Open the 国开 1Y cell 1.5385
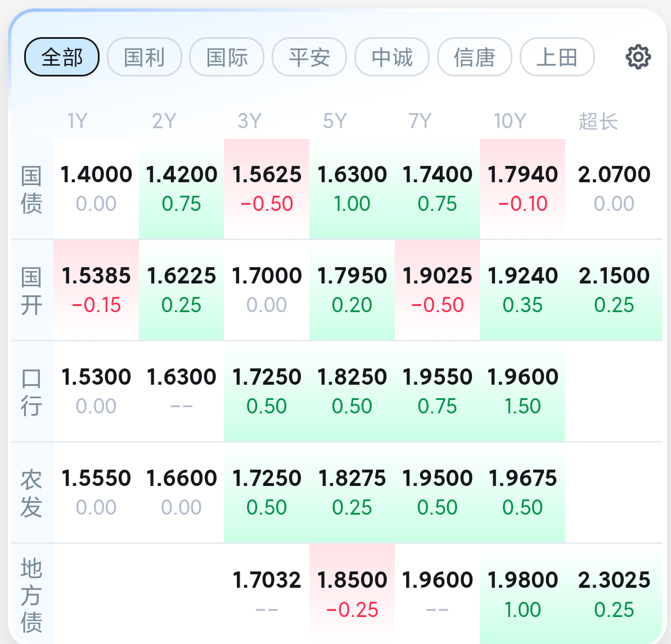 (x=96, y=290)
